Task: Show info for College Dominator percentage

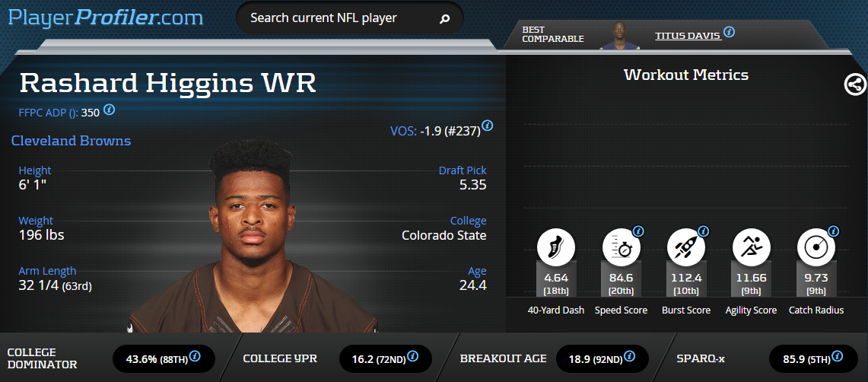Action: point(195,355)
